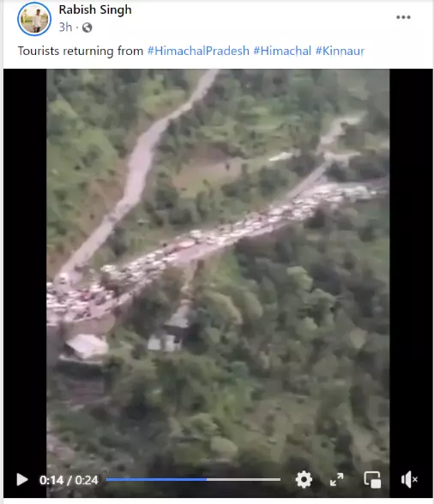Image resolution: width=434 pixels, height=504 pixels.
Task: Play the video with the play button
Action: pos(21,480)
